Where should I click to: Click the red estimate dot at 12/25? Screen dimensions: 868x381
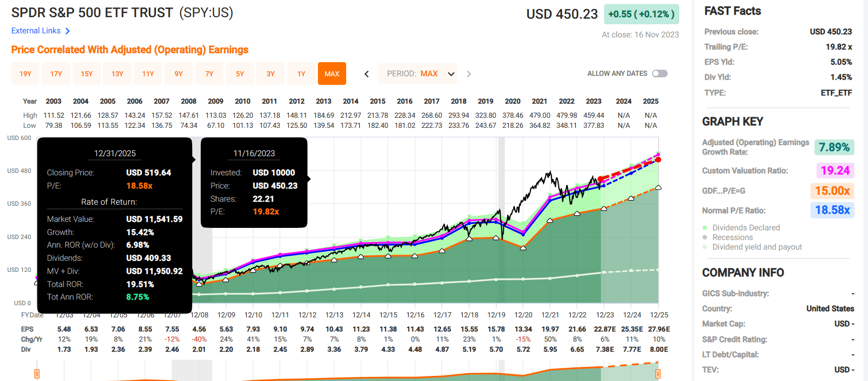click(x=658, y=160)
